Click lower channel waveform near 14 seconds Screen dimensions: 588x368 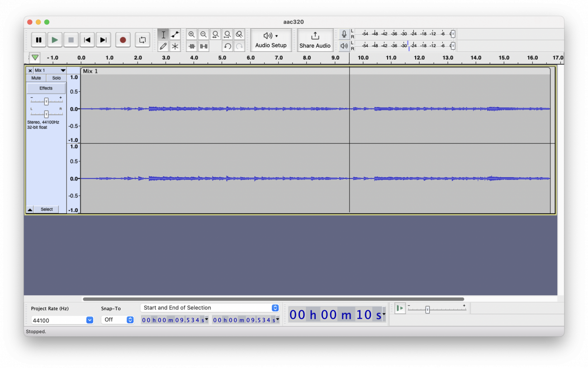[x=476, y=179]
